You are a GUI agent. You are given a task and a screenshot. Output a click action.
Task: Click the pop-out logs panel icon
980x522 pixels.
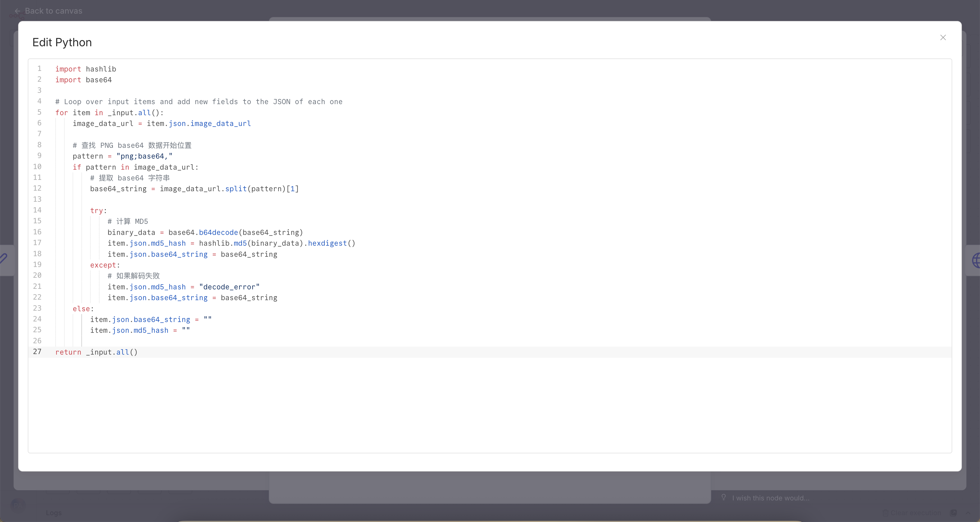tap(953, 513)
